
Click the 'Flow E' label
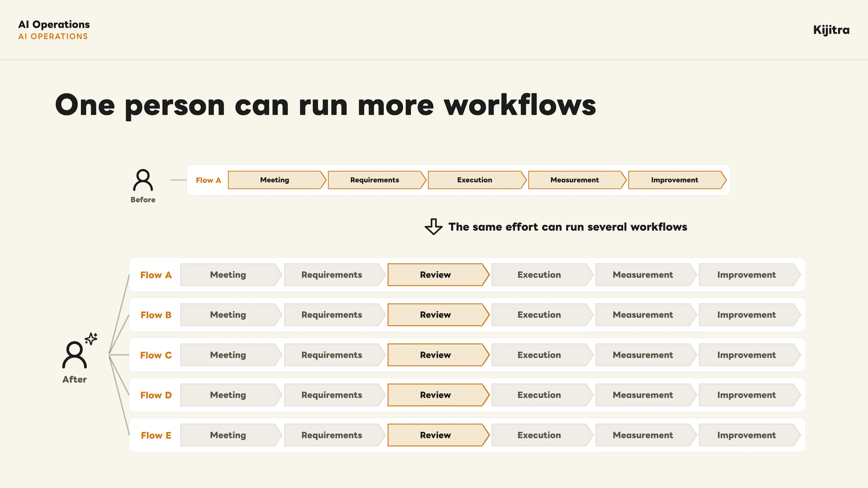(x=156, y=435)
